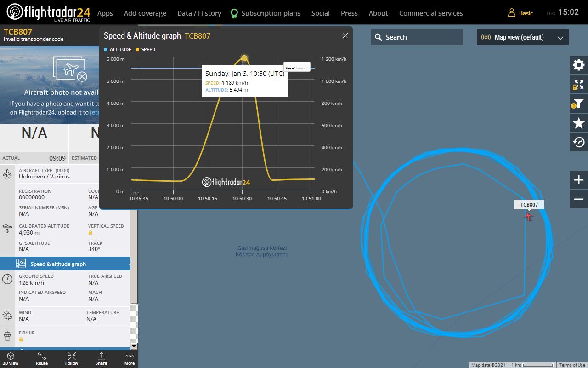Toggle the ALTITUDE series in legend
This screenshot has width=588, height=368.
118,49
